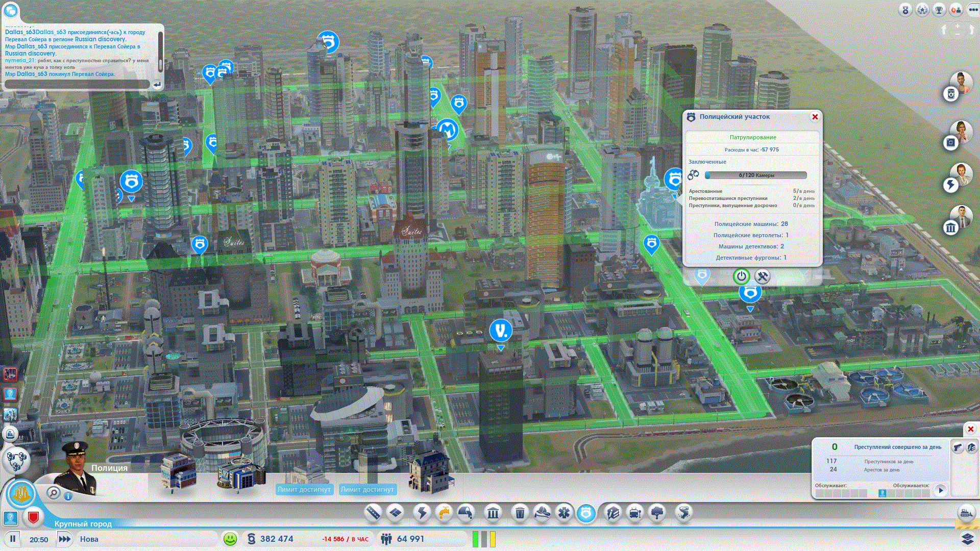980x551 pixels.
Task: Open the Disasters tornado menu
Action: [x=684, y=512]
